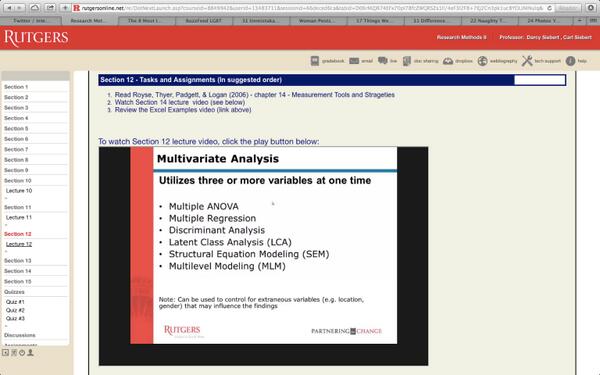Image resolution: width=600 pixels, height=375 pixels.
Task: Click the person icon below sidebar
Action: (30, 353)
